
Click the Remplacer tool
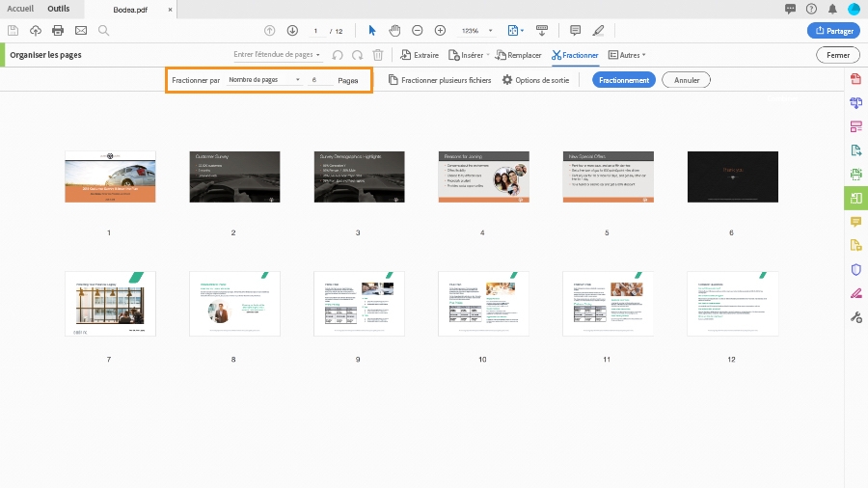point(518,55)
